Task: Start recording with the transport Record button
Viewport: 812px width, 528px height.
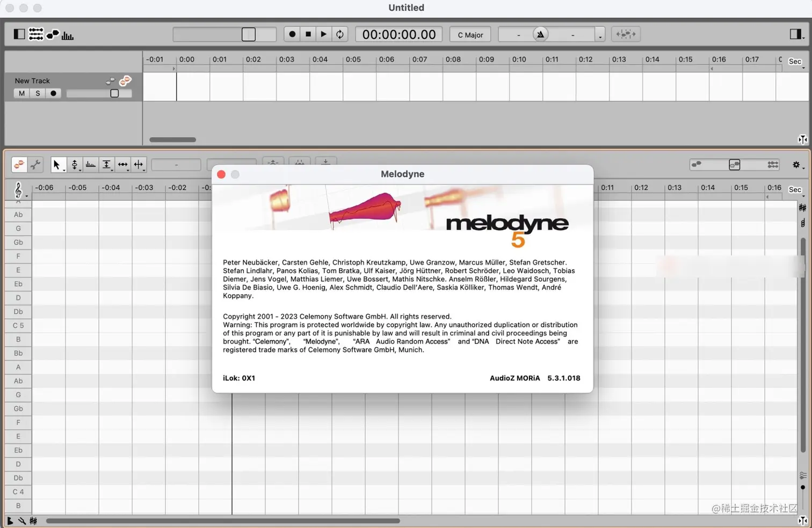Action: click(292, 34)
